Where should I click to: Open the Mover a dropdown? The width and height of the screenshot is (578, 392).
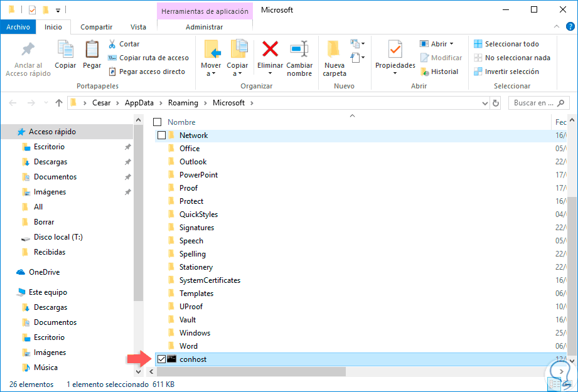pyautogui.click(x=211, y=69)
